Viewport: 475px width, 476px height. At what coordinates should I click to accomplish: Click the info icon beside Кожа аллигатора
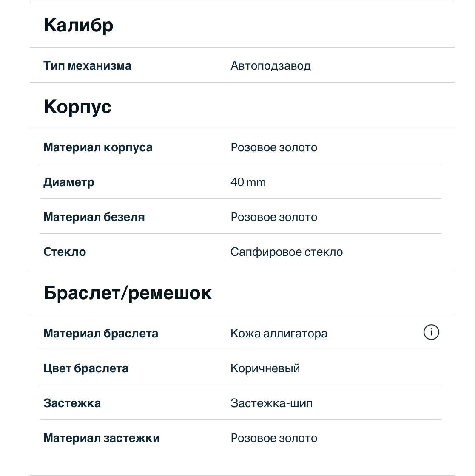click(x=431, y=332)
